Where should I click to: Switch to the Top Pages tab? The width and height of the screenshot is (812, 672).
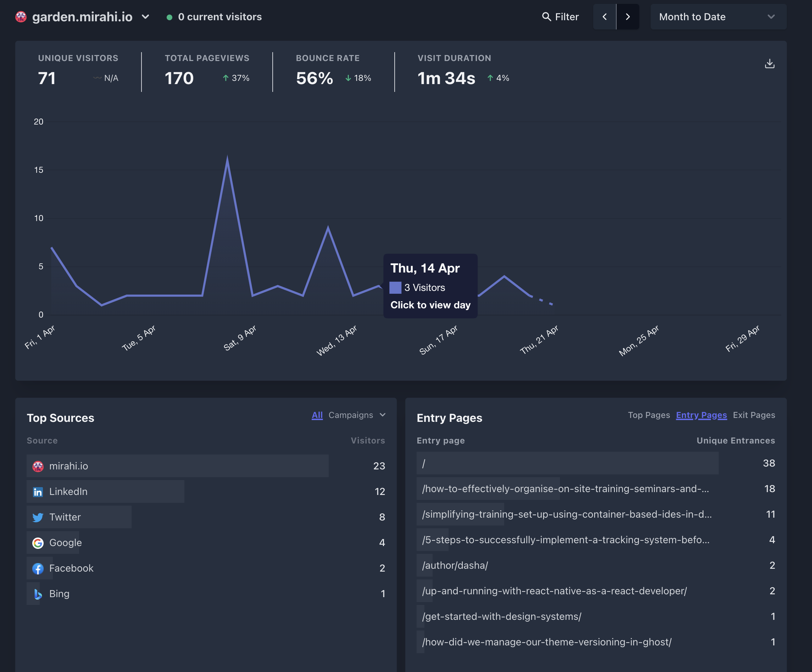pos(649,415)
